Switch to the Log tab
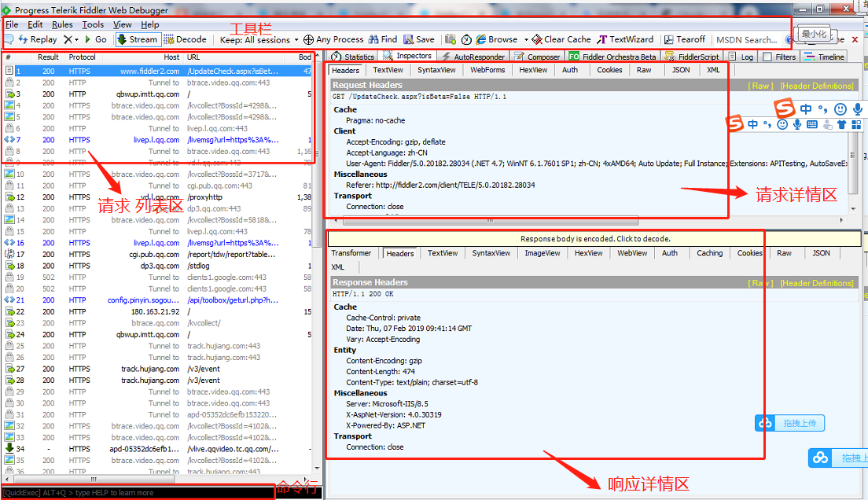This screenshot has height=500, width=868. [x=741, y=57]
